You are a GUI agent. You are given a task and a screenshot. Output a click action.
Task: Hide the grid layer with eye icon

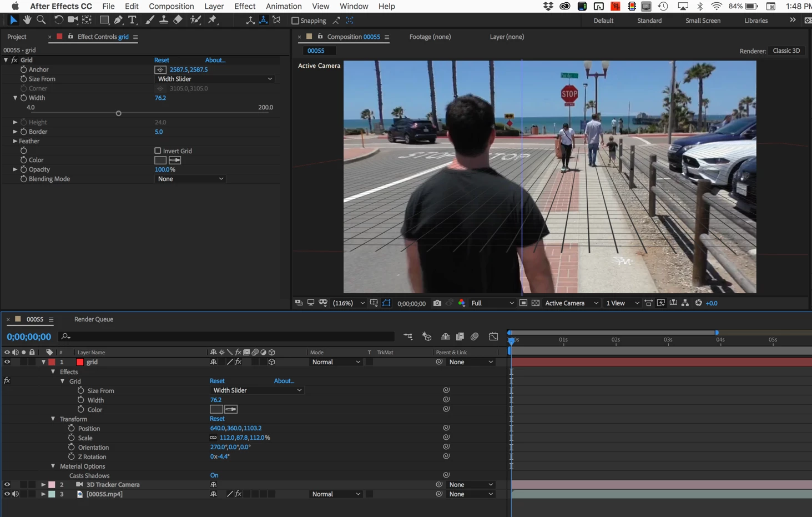click(7, 362)
